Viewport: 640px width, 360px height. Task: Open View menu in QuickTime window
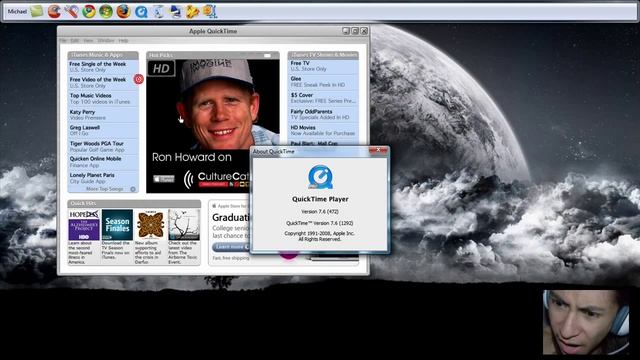pos(88,40)
